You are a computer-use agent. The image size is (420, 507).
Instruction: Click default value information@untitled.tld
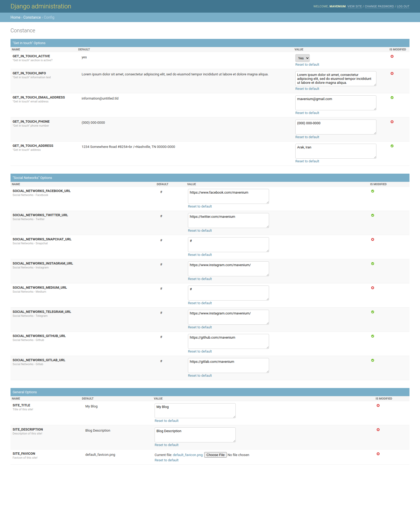(x=100, y=99)
